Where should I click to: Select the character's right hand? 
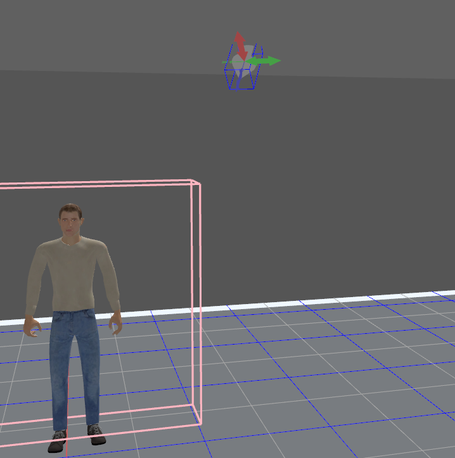pyautogui.click(x=32, y=326)
